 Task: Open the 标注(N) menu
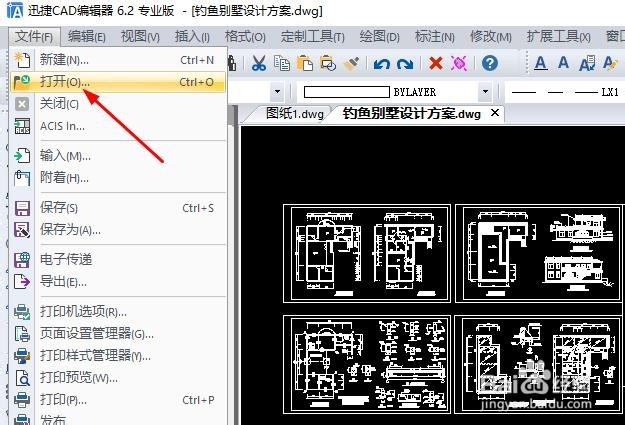[x=435, y=37]
